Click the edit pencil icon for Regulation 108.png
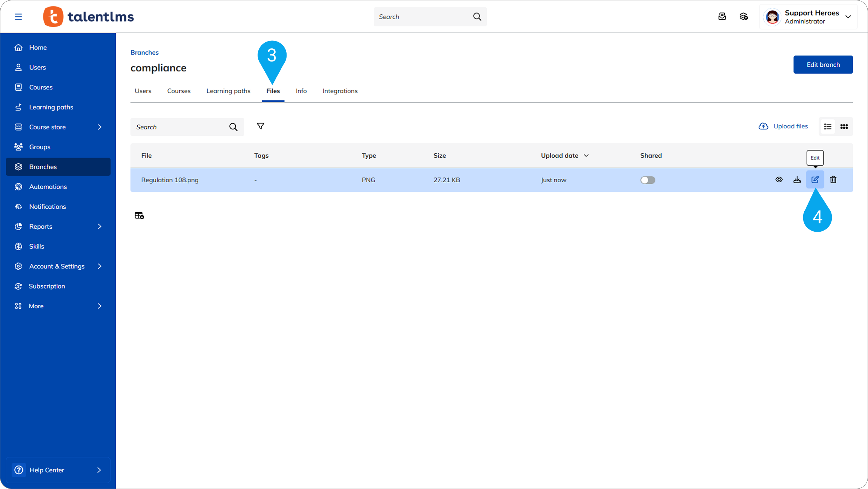Screen dimensions: 868x489 pyautogui.click(x=815, y=180)
